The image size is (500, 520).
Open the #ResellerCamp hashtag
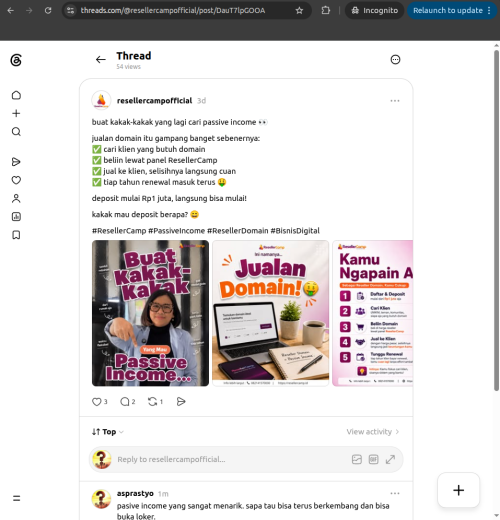(119, 231)
